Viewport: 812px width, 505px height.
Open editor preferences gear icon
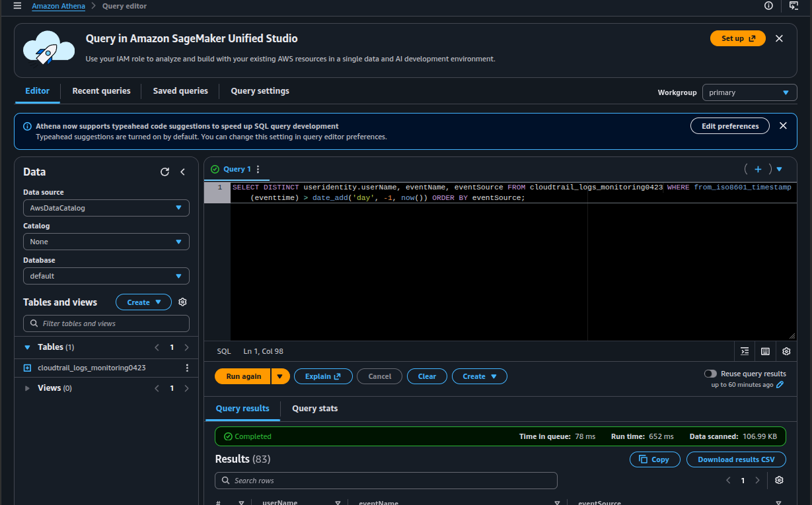coord(786,351)
